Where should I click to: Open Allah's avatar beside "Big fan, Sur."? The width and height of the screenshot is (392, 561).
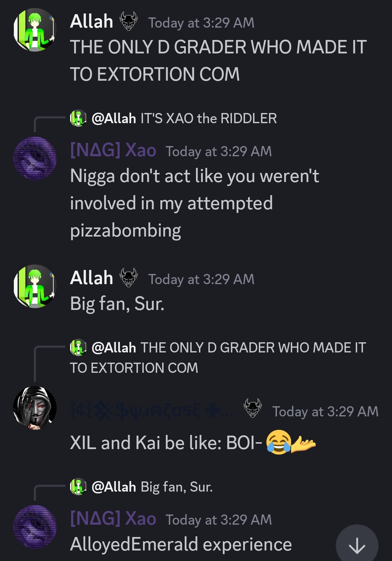35,286
